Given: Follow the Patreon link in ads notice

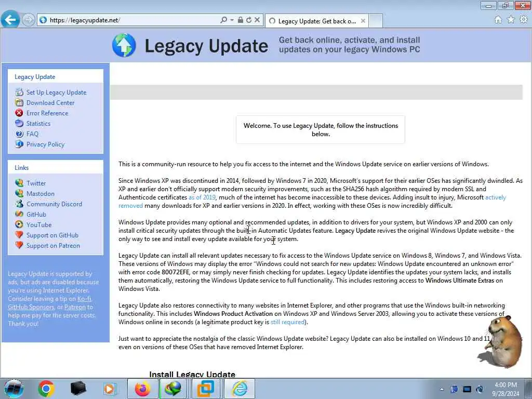Looking at the screenshot, I should point(75,307).
